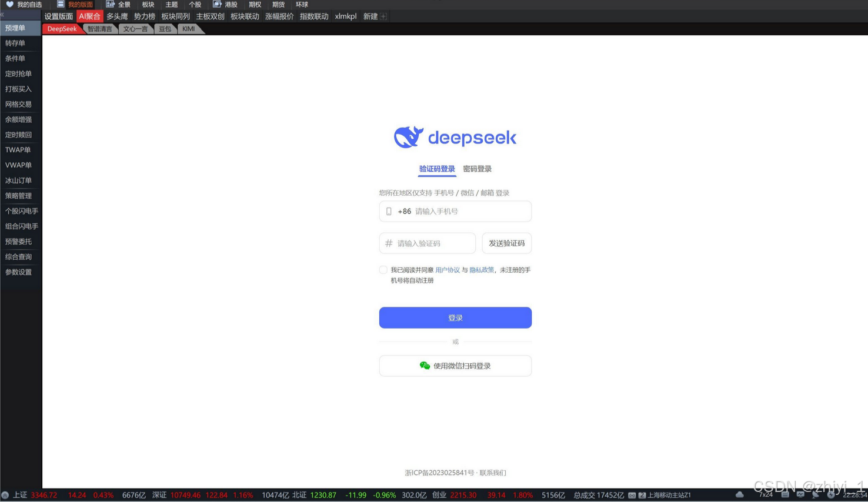
Task: Click the lightning bolt icon in the status bar
Action: [x=831, y=495]
